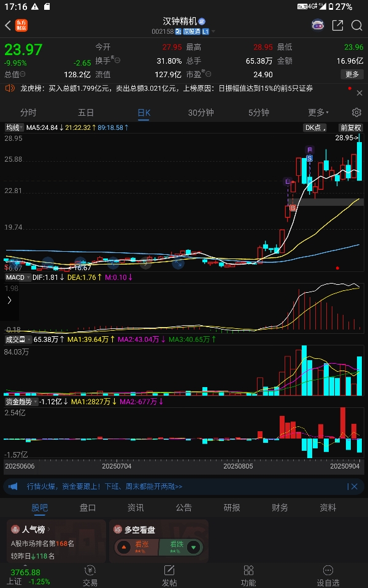Switch to 分时 chart tab
368x588 pixels.
pos(28,113)
